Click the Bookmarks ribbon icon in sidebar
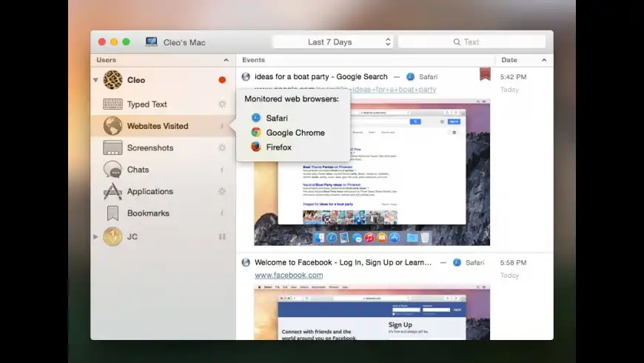644x363 pixels. pyautogui.click(x=113, y=213)
